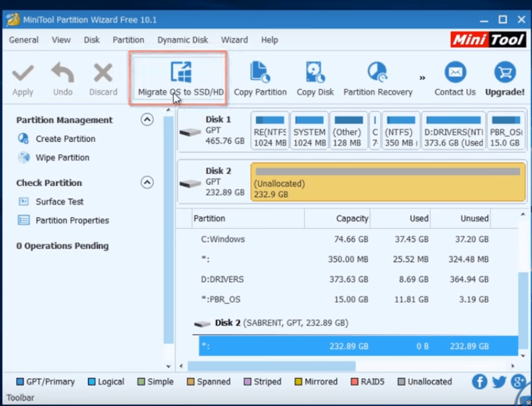The width and height of the screenshot is (532, 406).
Task: Click the Apply checkmark icon
Action: 23,73
